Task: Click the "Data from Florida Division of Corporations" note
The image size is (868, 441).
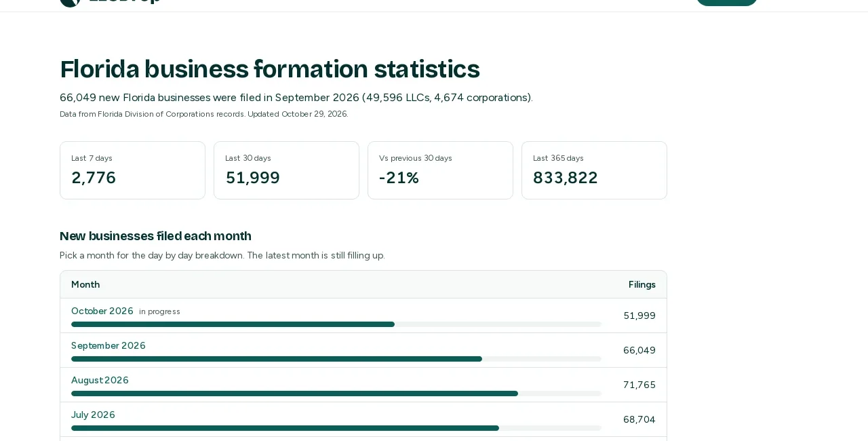Action: [204, 114]
